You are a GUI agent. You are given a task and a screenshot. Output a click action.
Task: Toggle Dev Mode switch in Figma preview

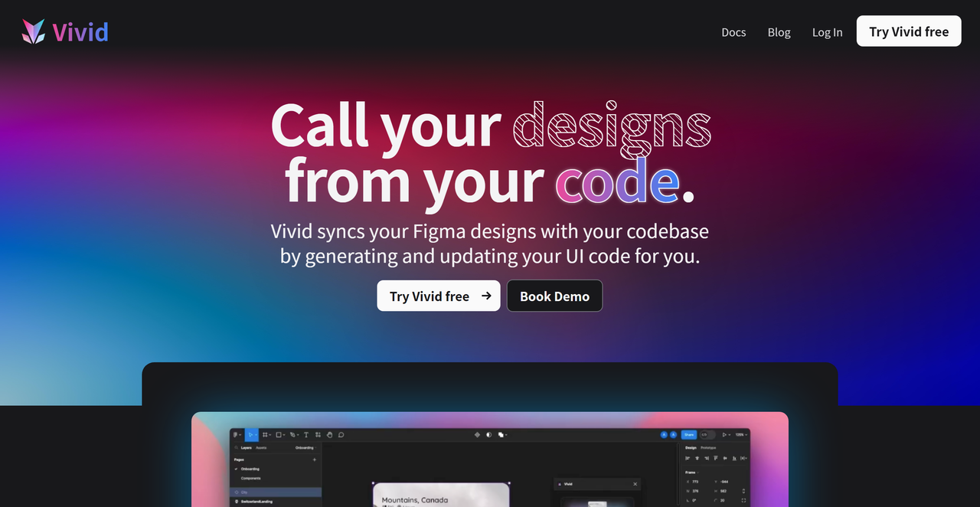coord(707,435)
